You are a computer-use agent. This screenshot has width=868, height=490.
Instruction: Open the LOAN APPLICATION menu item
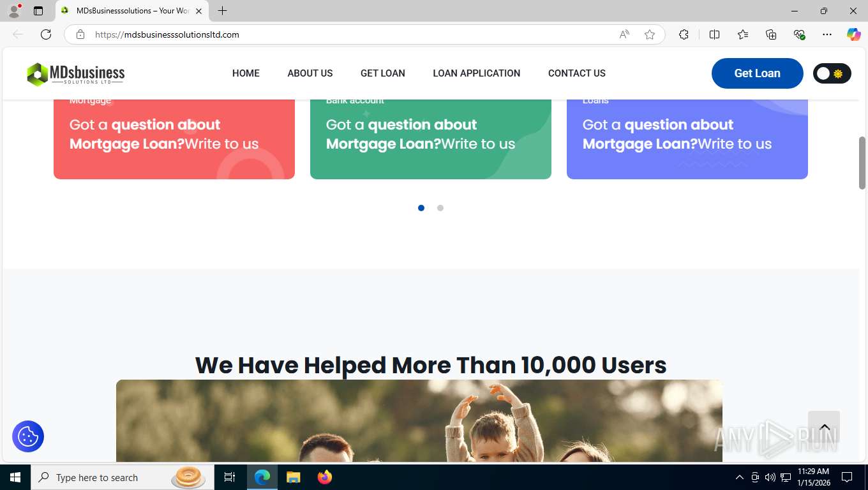coord(477,73)
